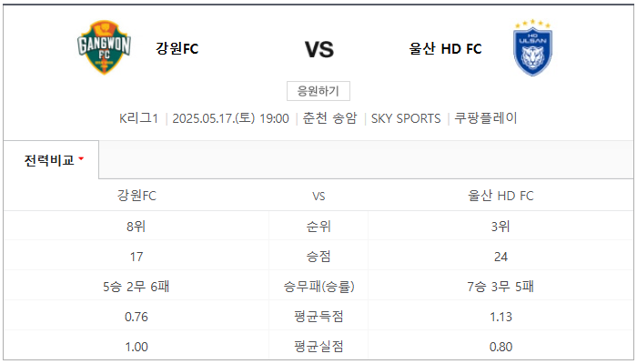Click the 응원하기 cheer button
637x364 pixels.
click(318, 91)
